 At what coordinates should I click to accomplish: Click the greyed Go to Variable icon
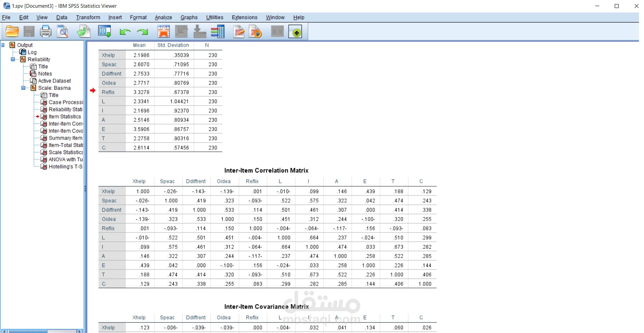[200, 32]
